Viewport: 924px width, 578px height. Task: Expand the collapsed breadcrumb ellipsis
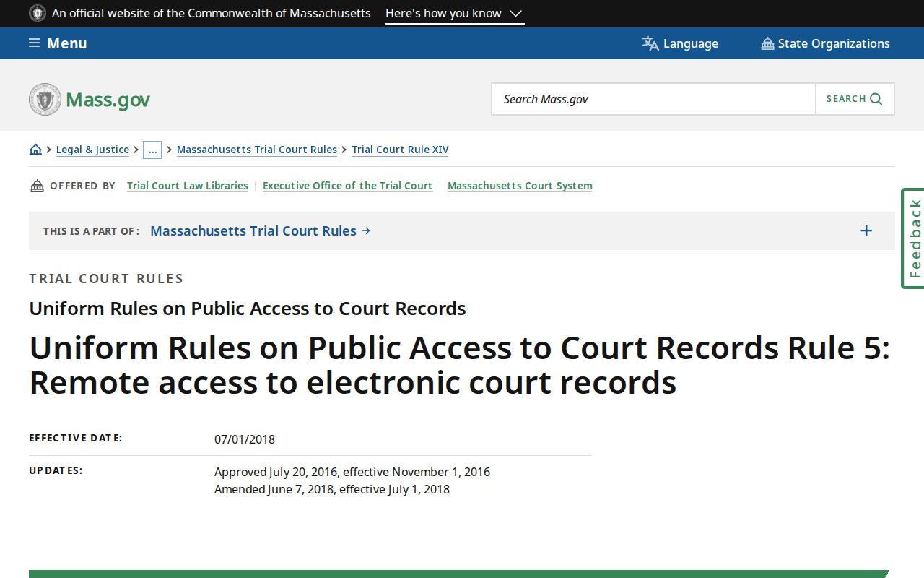[152, 150]
